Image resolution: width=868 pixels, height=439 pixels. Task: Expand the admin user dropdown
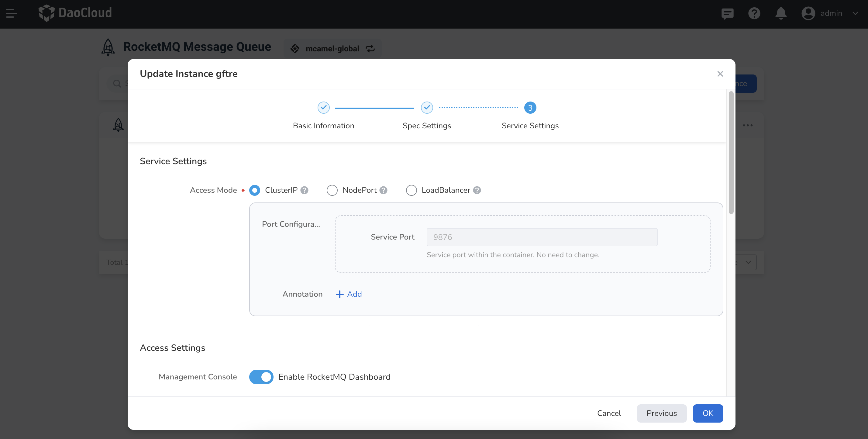pos(831,13)
